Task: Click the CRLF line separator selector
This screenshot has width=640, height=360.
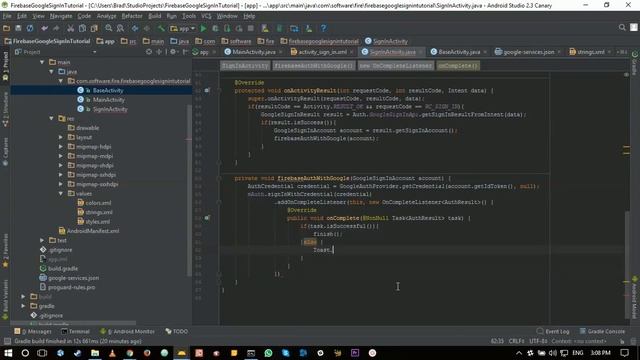Action: click(517, 341)
